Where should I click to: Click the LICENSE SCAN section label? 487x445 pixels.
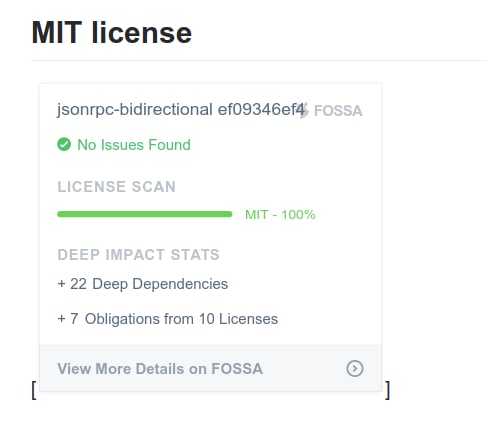(117, 187)
